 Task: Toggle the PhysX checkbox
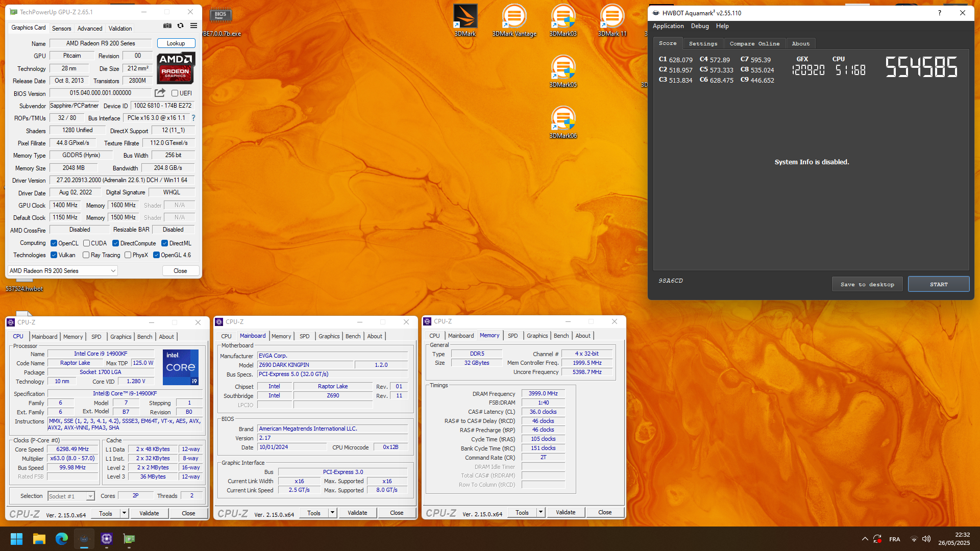click(128, 255)
